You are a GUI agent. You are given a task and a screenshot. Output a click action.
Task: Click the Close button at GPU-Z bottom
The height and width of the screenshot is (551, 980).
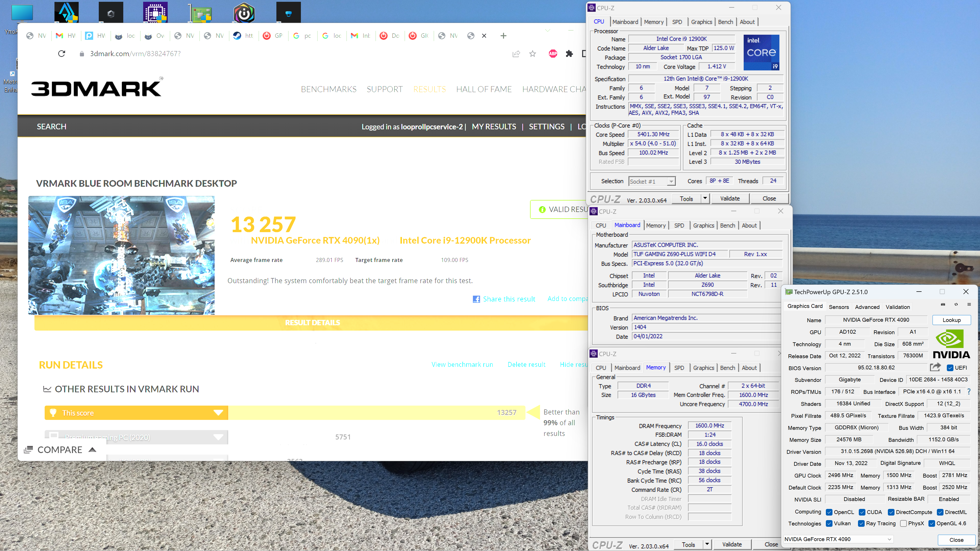(x=956, y=540)
